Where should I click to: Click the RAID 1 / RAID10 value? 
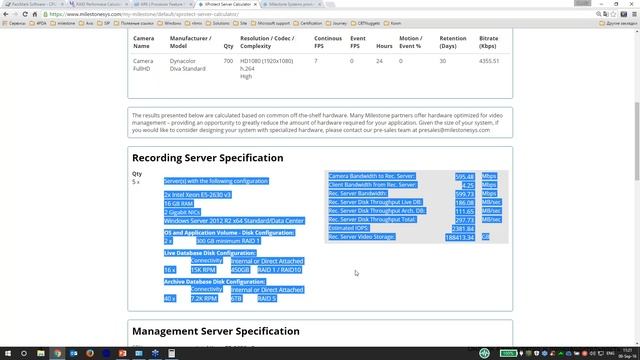click(x=279, y=270)
